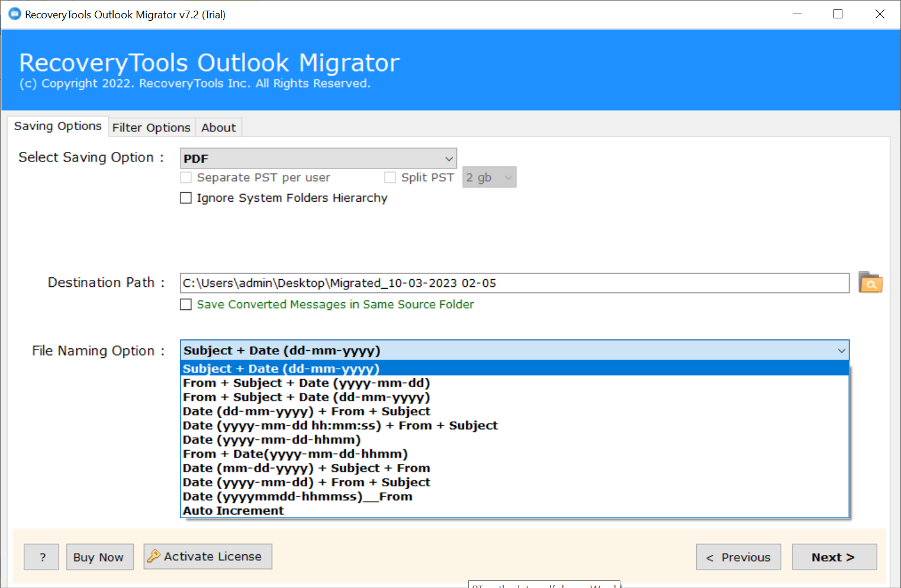The height and width of the screenshot is (588, 901).
Task: Open the Filter Options tab
Action: [x=152, y=128]
